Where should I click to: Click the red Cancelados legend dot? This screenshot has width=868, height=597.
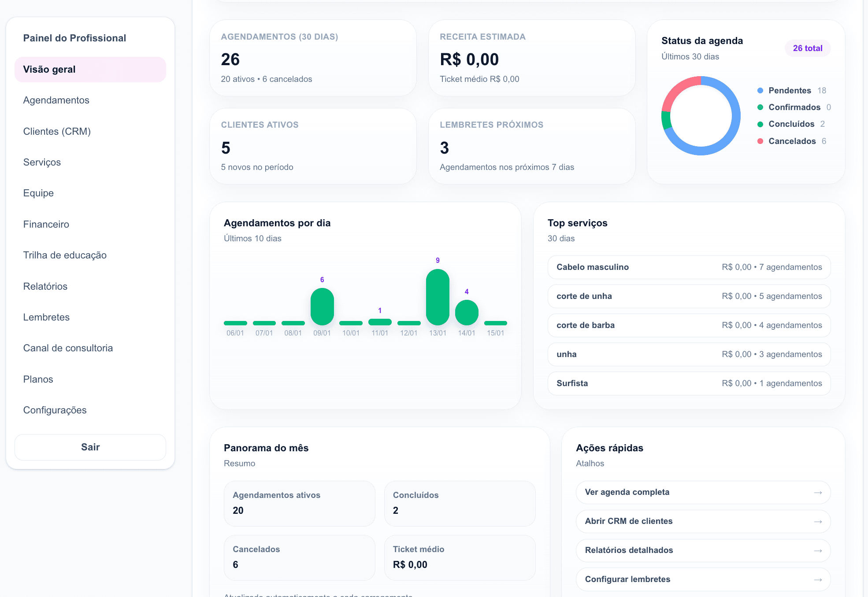coord(760,141)
